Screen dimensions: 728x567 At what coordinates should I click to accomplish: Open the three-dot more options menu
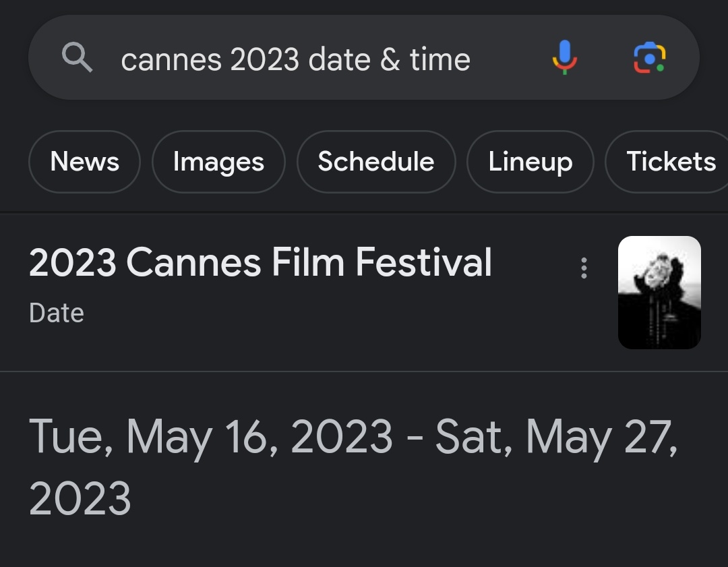pos(584,268)
